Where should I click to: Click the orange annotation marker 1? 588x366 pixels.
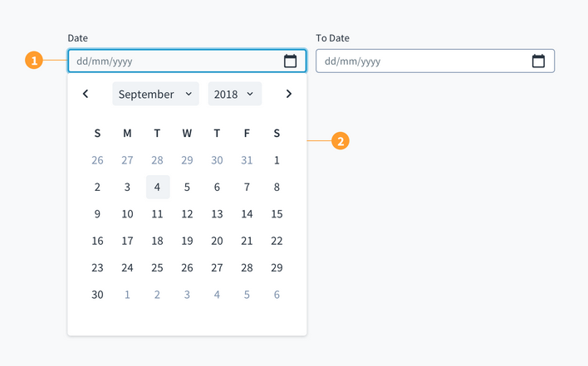click(x=34, y=61)
